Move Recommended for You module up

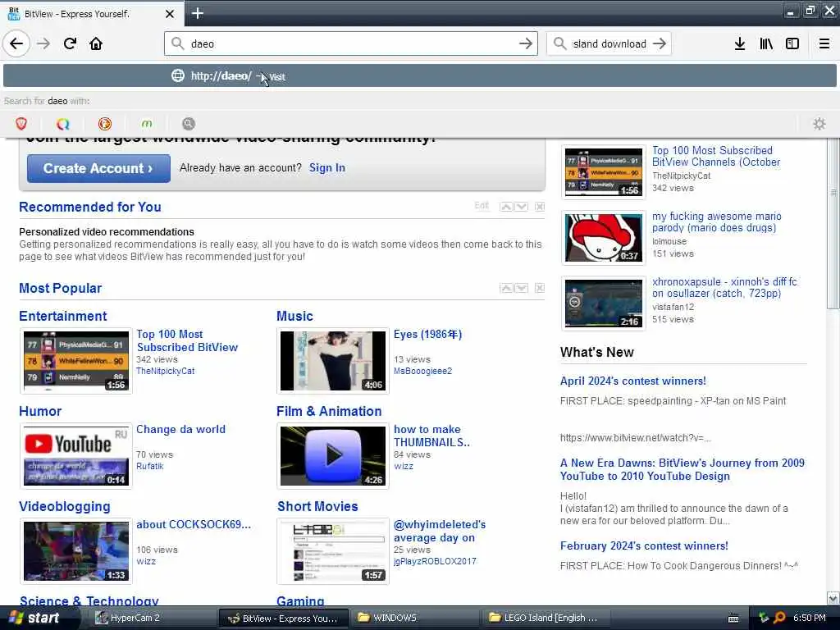coord(506,207)
